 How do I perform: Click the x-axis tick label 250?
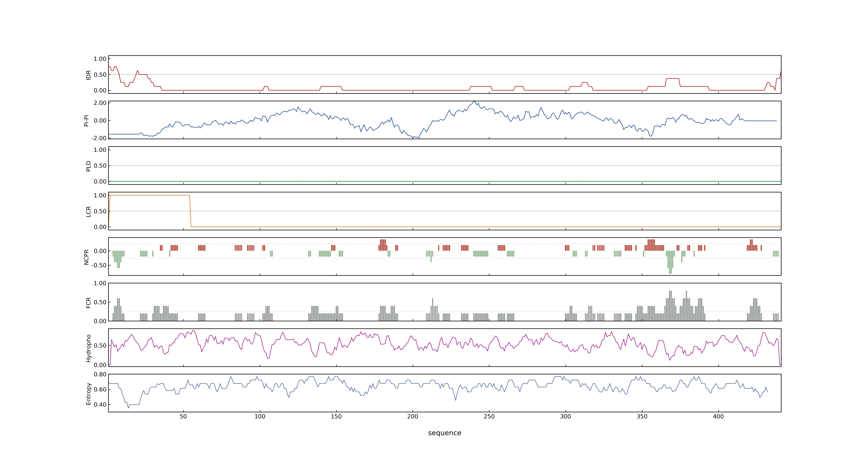click(489, 416)
